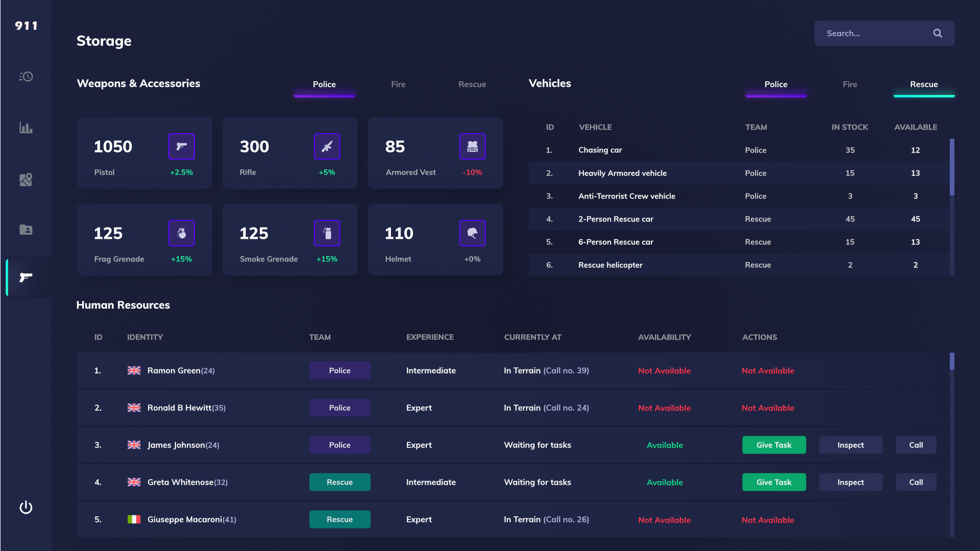
Task: Click Inspect action for Greta Whitenose
Action: tap(851, 482)
